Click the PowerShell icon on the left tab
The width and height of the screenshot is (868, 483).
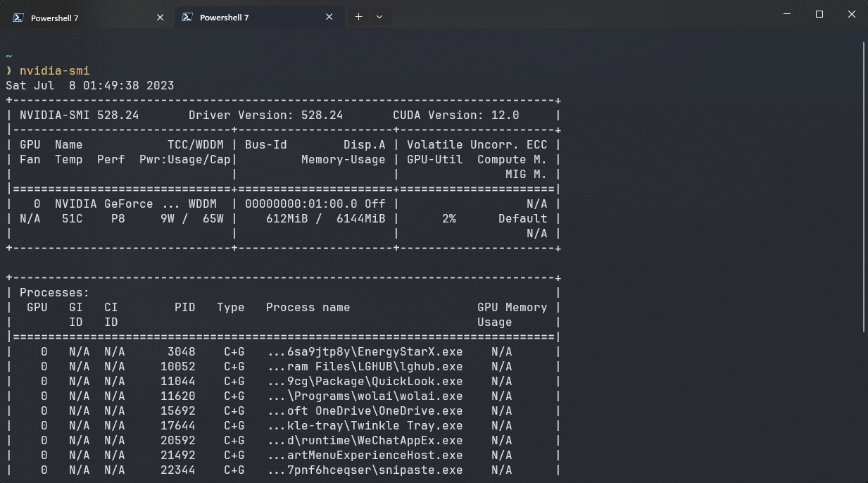(x=19, y=18)
